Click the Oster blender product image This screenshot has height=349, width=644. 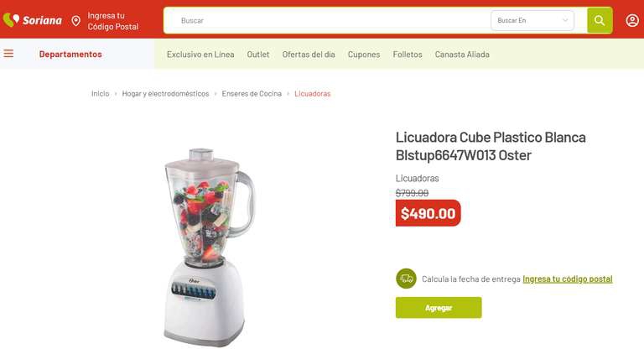pyautogui.click(x=209, y=247)
